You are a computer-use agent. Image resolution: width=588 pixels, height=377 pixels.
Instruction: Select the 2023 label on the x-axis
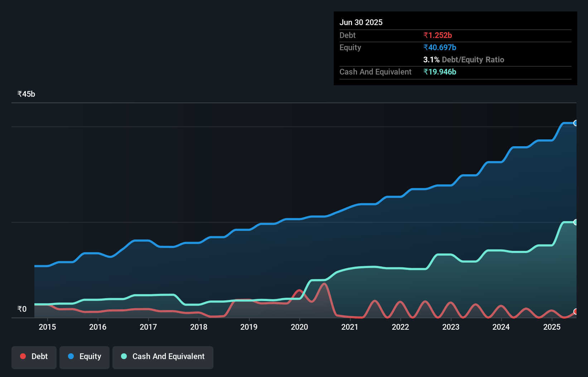pyautogui.click(x=451, y=327)
